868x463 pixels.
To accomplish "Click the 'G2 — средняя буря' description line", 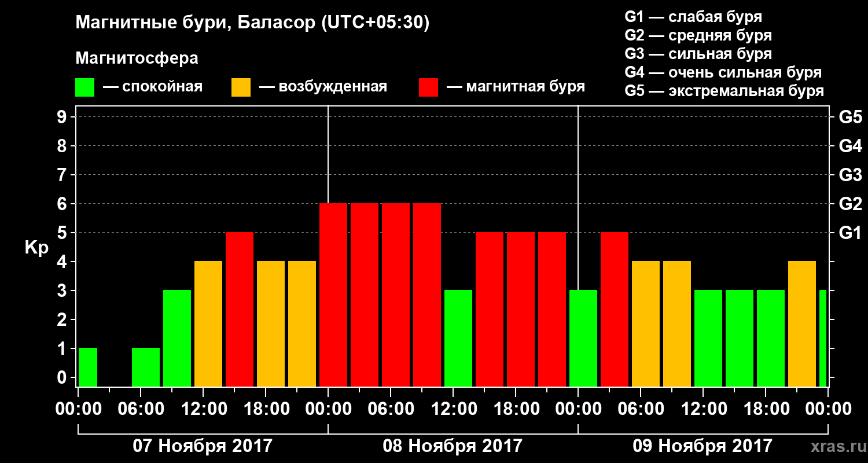I will click(698, 35).
